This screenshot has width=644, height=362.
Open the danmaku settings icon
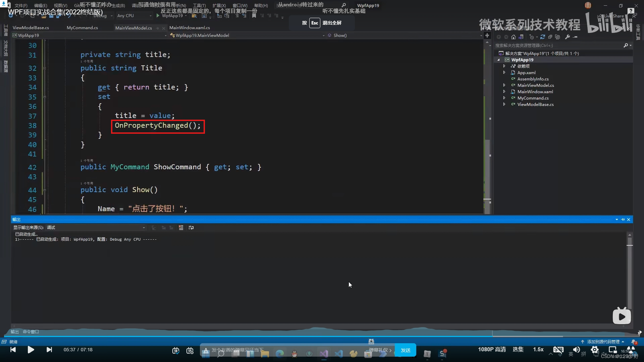(190, 350)
